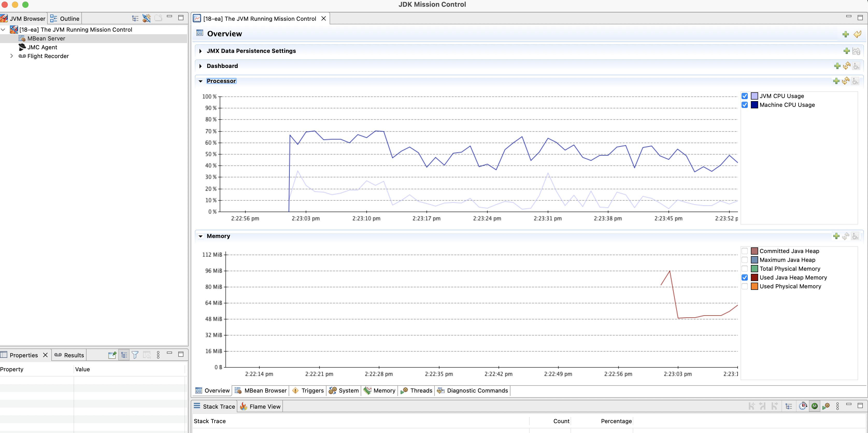The image size is (868, 433).
Task: Collapse the Processor section
Action: click(201, 81)
